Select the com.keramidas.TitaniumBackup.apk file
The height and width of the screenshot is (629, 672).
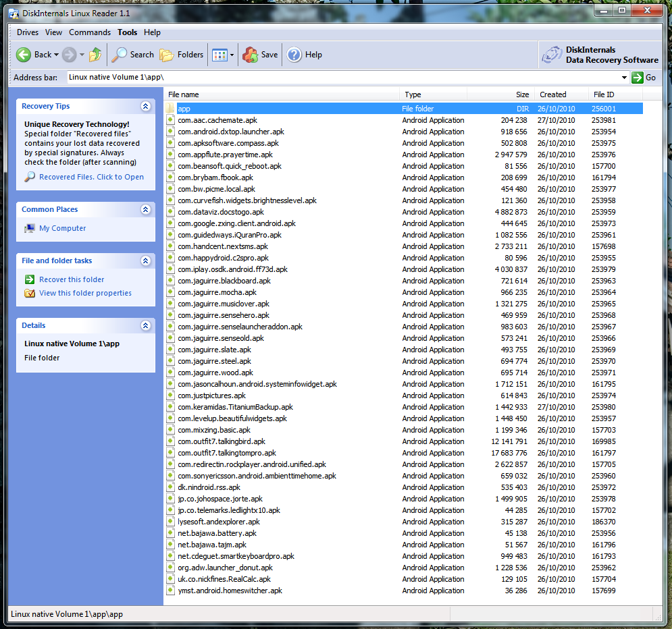pyautogui.click(x=235, y=407)
